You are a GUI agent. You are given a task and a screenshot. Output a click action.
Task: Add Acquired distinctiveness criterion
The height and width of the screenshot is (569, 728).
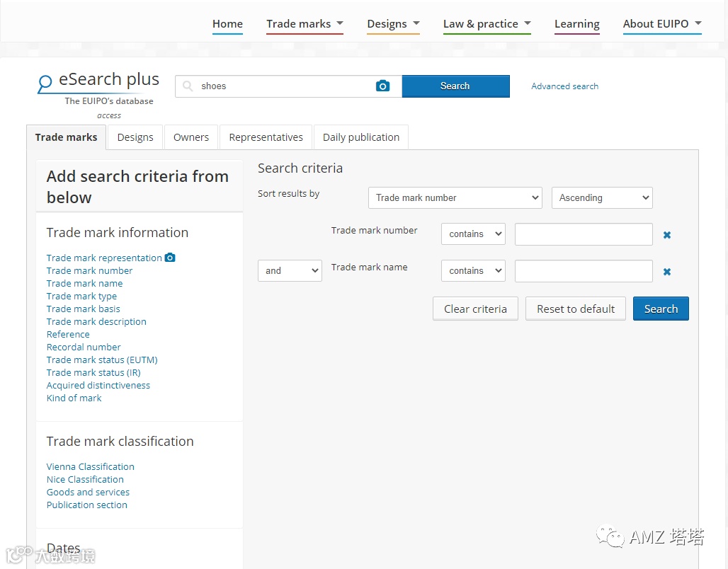pyautogui.click(x=98, y=385)
